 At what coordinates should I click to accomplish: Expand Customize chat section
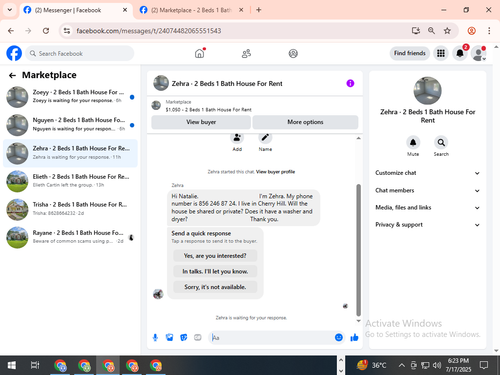coord(428,173)
